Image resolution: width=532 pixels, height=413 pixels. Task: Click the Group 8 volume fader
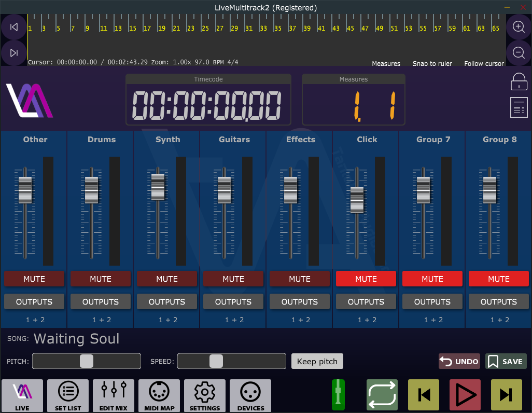pos(489,190)
